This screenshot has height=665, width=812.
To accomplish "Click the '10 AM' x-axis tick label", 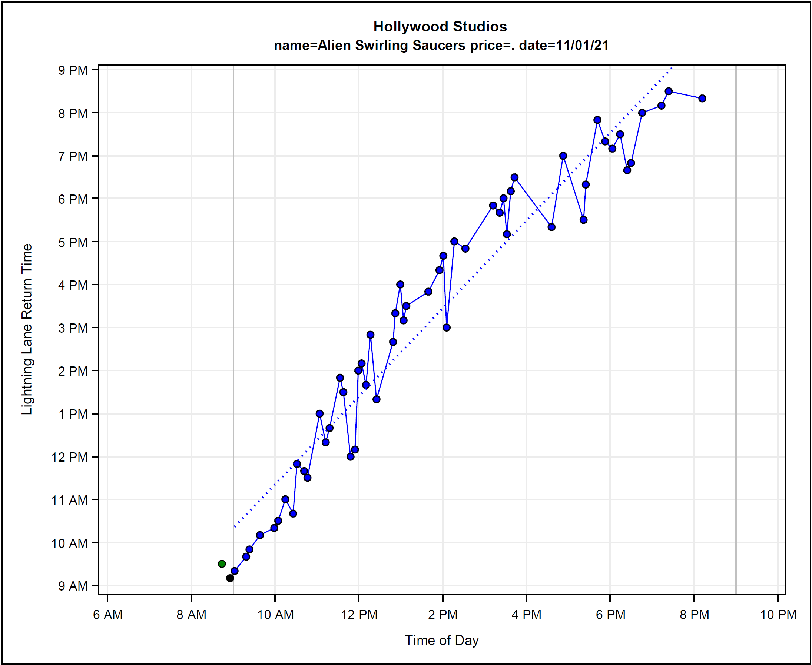I will point(275,615).
